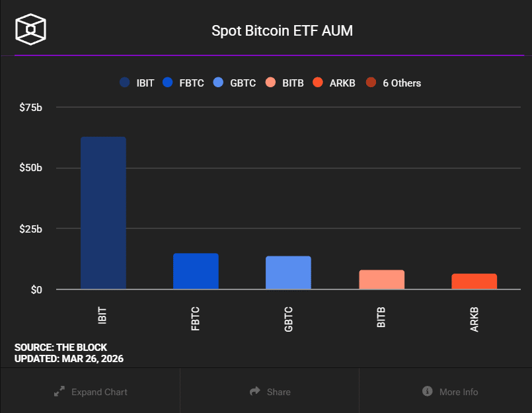The image size is (532, 413).
Task: Click the share arrow icon
Action: tap(255, 391)
